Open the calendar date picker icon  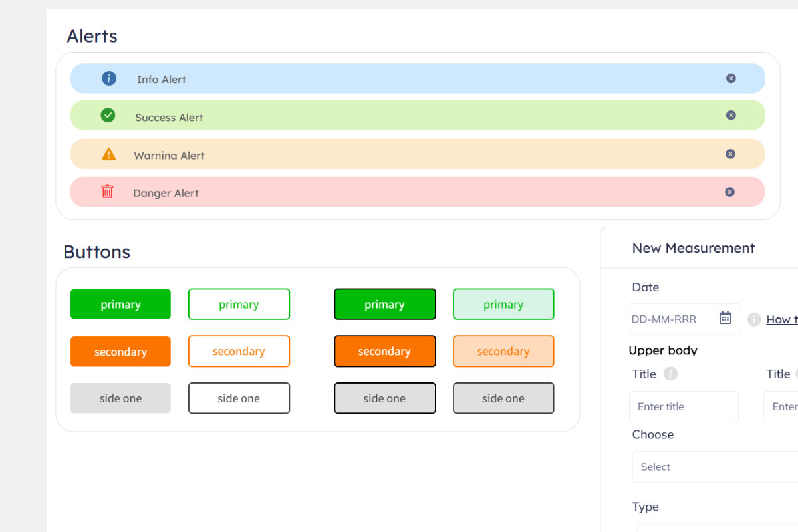(726, 318)
